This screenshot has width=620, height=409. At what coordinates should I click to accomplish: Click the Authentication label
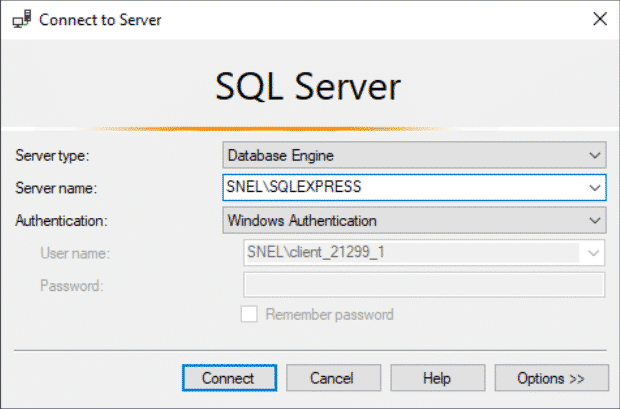click(x=61, y=221)
